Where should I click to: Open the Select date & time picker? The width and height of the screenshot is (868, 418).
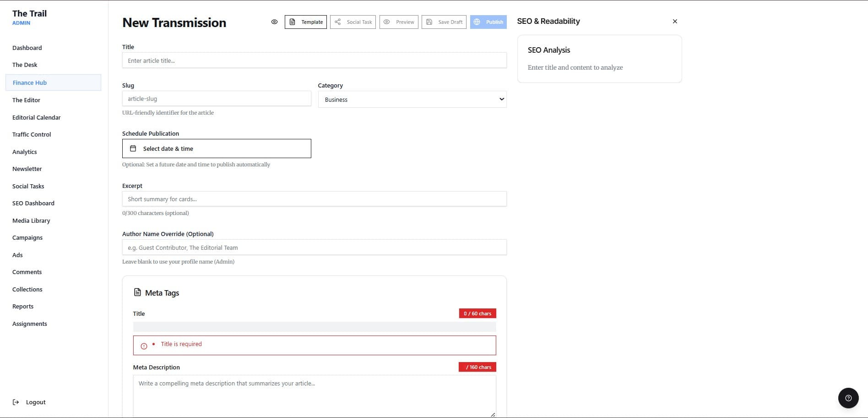pyautogui.click(x=217, y=148)
